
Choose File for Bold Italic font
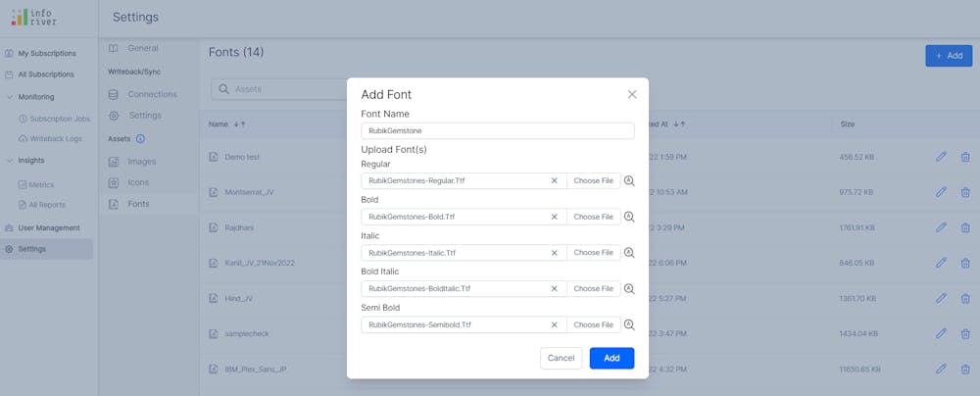click(x=593, y=289)
